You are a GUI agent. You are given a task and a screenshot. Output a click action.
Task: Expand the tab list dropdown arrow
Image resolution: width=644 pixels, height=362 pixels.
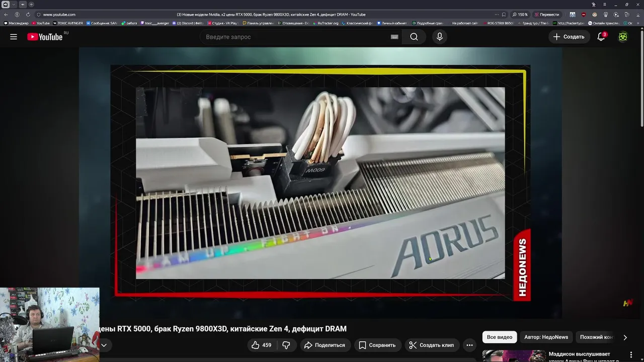tap(14, 5)
